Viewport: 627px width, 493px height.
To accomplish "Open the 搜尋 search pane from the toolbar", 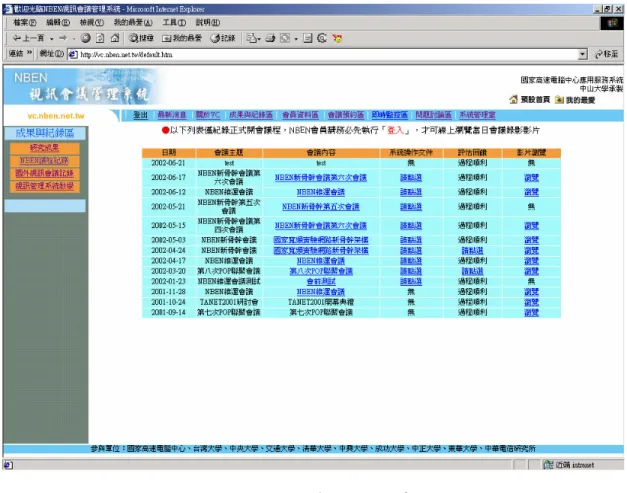I will coord(141,38).
